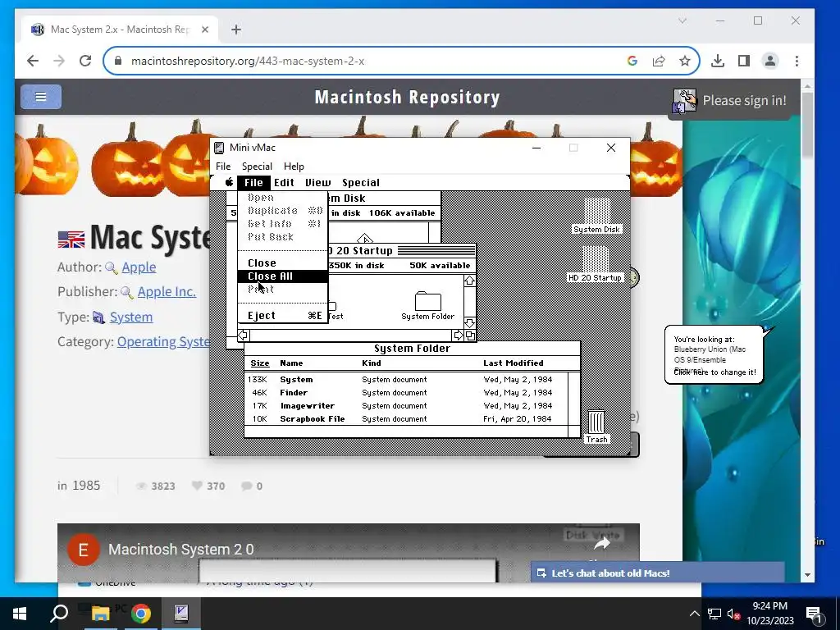Open File Explorer from taskbar
This screenshot has width=840, height=630.
[100, 614]
